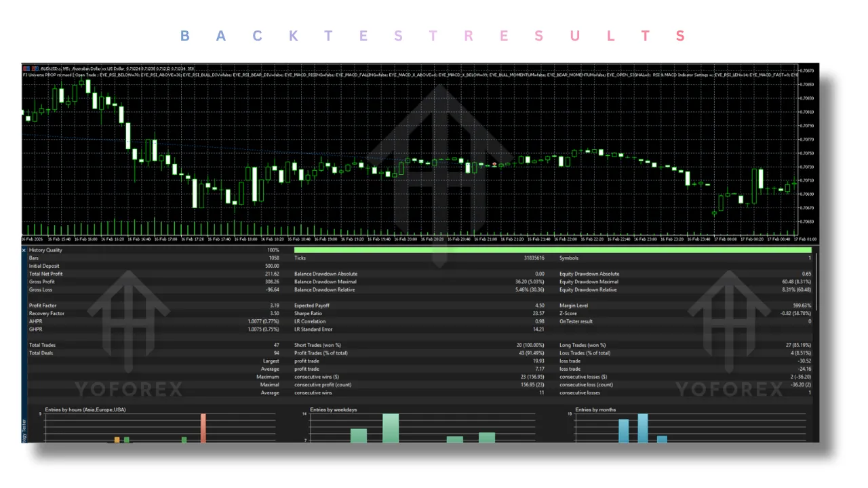Click the FJ Universe PROP rsi macd parameters line

(410, 75)
